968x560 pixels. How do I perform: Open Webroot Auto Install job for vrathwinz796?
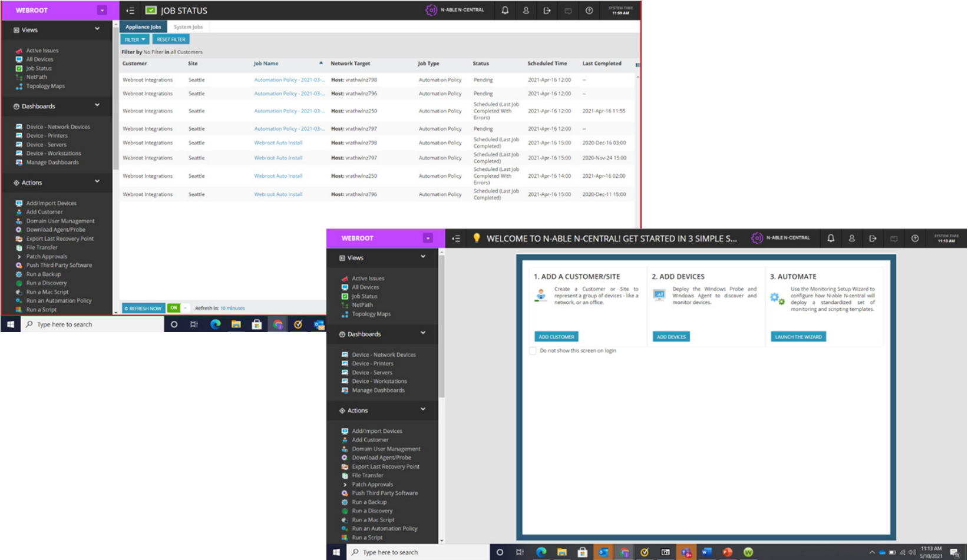[278, 194]
